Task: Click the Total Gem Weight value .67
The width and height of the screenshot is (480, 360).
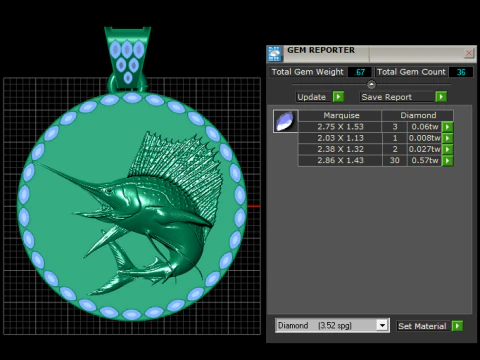Action: point(359,72)
